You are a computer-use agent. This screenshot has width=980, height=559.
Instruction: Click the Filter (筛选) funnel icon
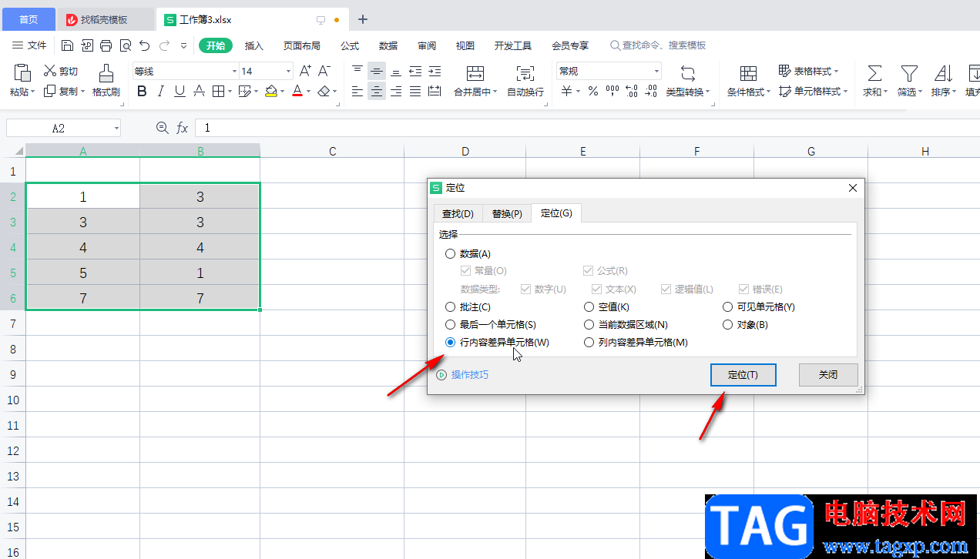point(909,73)
